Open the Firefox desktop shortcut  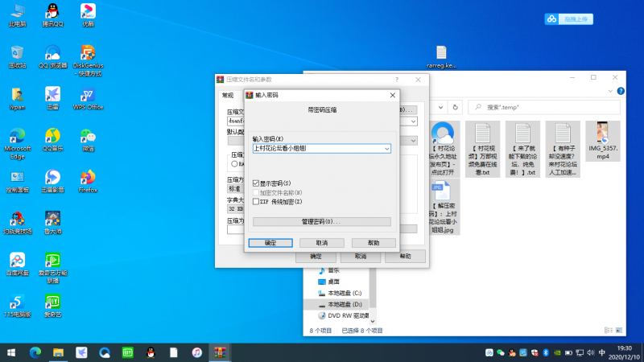tap(88, 179)
